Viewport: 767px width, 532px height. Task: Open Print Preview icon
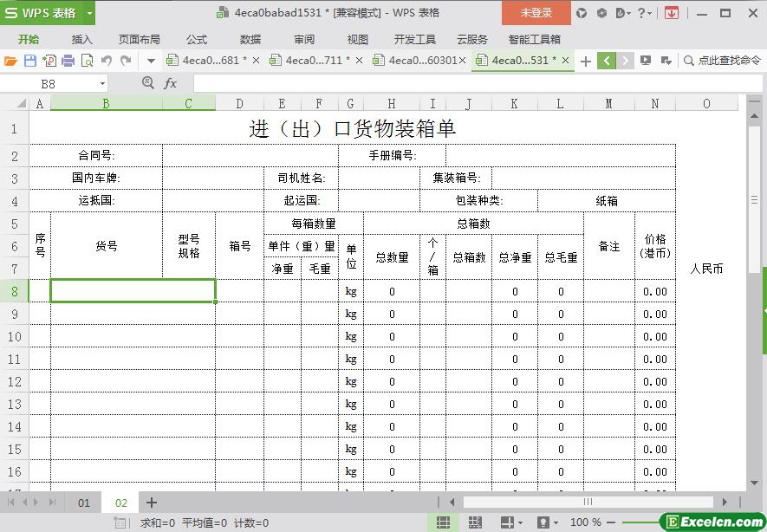click(x=87, y=61)
